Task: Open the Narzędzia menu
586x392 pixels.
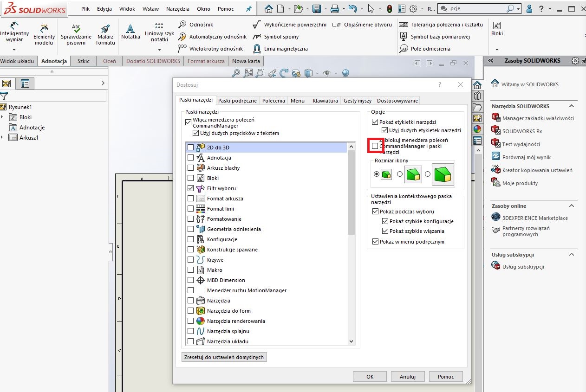Action: pos(178,9)
